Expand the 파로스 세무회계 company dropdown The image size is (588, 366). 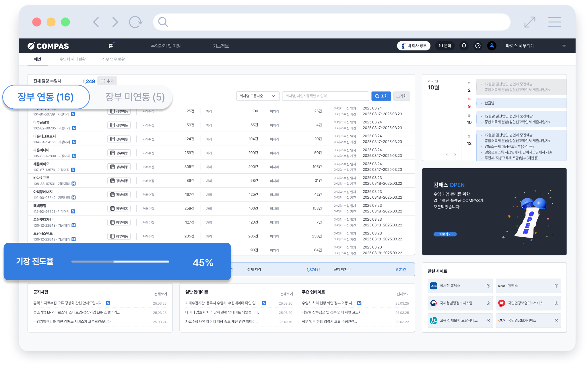pyautogui.click(x=564, y=46)
